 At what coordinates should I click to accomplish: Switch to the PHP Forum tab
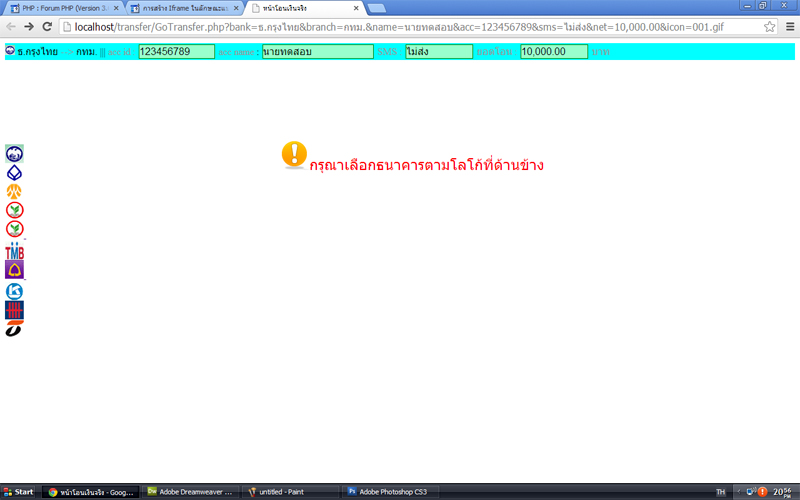(64, 8)
